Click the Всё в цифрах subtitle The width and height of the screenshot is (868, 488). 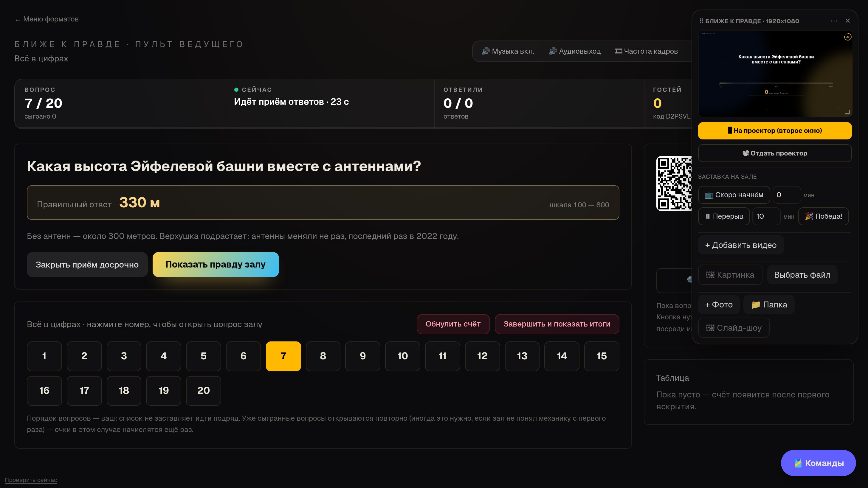[41, 59]
